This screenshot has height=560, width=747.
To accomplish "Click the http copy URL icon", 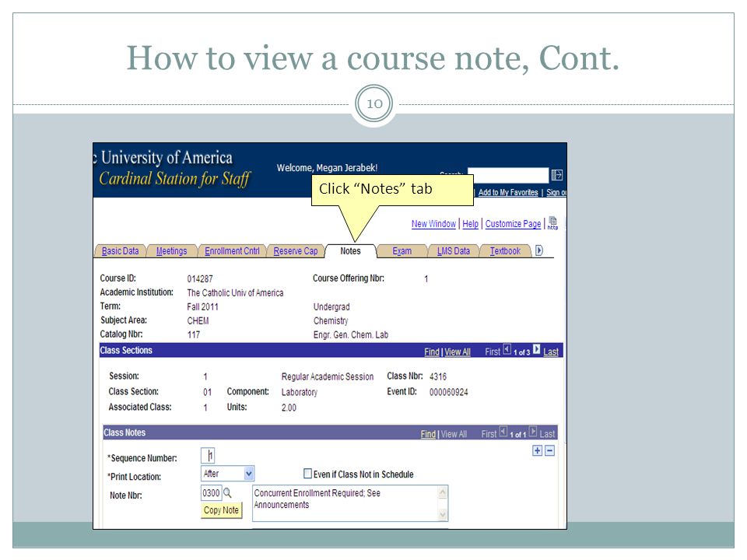I will pos(552,223).
